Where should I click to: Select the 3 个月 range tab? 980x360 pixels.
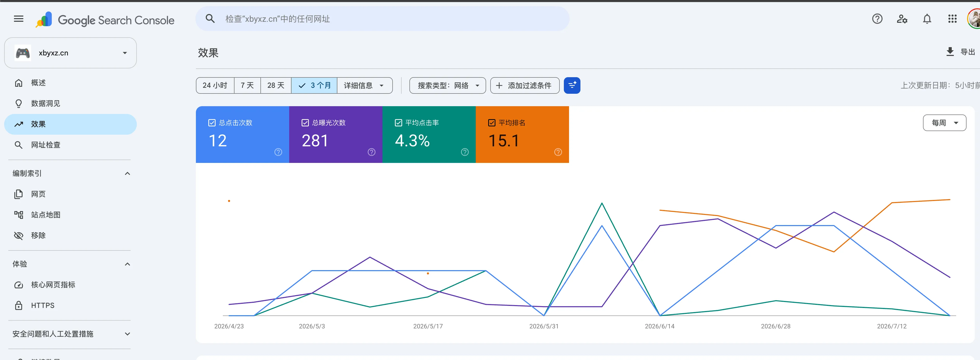[314, 85]
